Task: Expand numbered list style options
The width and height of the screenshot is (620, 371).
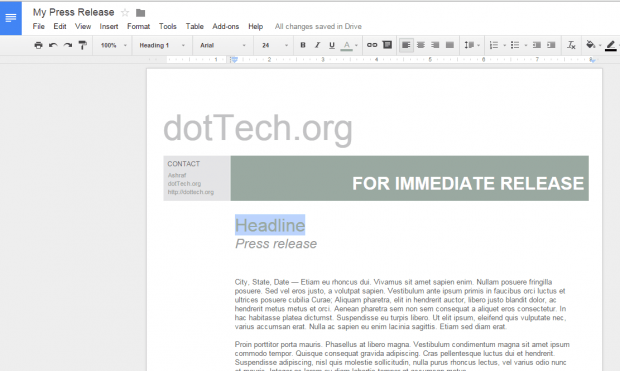Action: (505, 45)
